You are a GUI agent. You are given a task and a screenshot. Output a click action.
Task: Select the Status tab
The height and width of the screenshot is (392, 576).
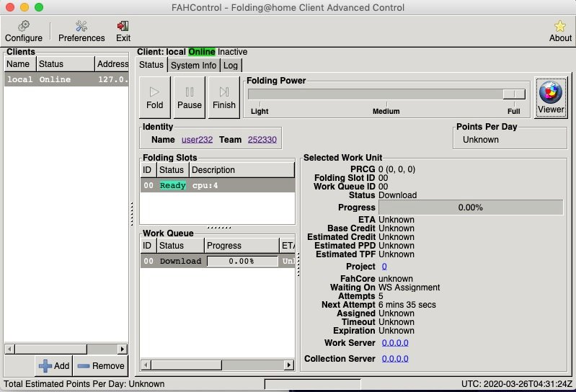tap(151, 66)
